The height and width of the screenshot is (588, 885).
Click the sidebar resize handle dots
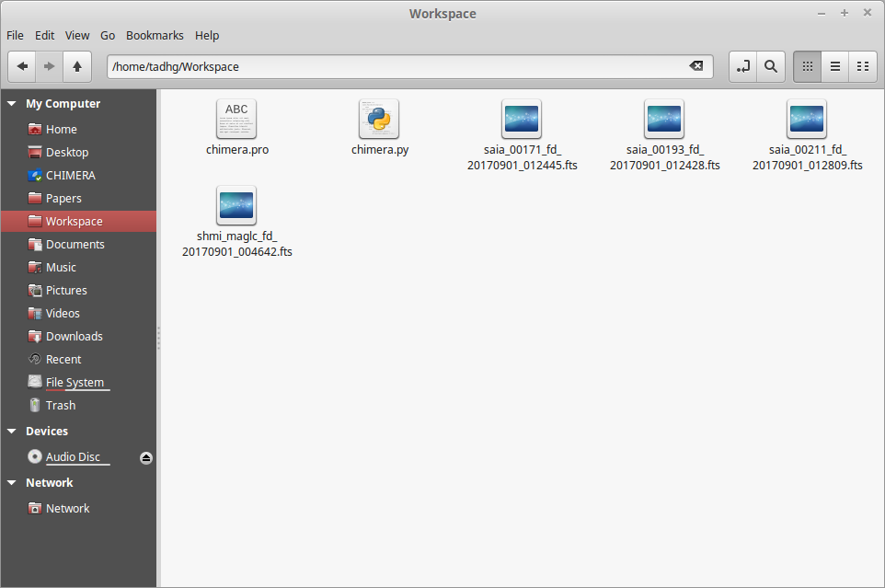click(x=158, y=338)
